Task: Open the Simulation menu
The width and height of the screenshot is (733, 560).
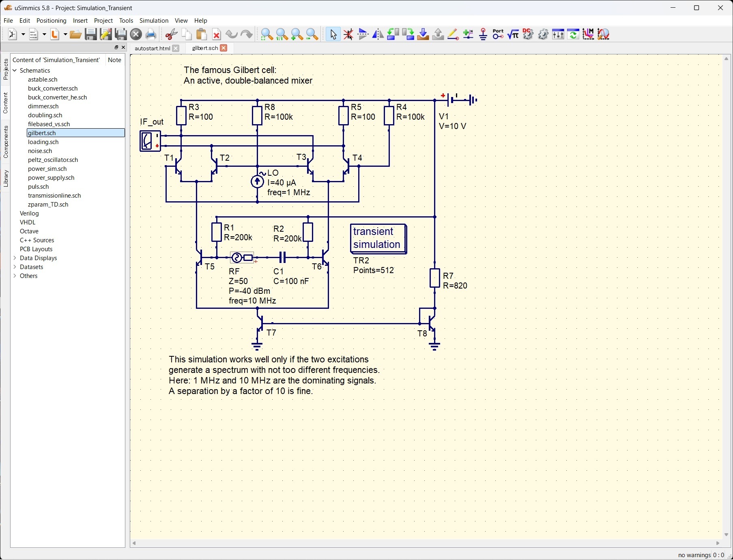Action: [x=154, y=20]
